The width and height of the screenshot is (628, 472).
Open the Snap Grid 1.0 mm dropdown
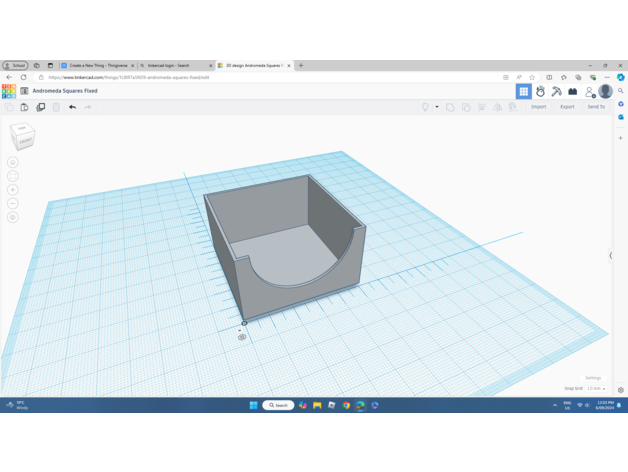tap(596, 388)
